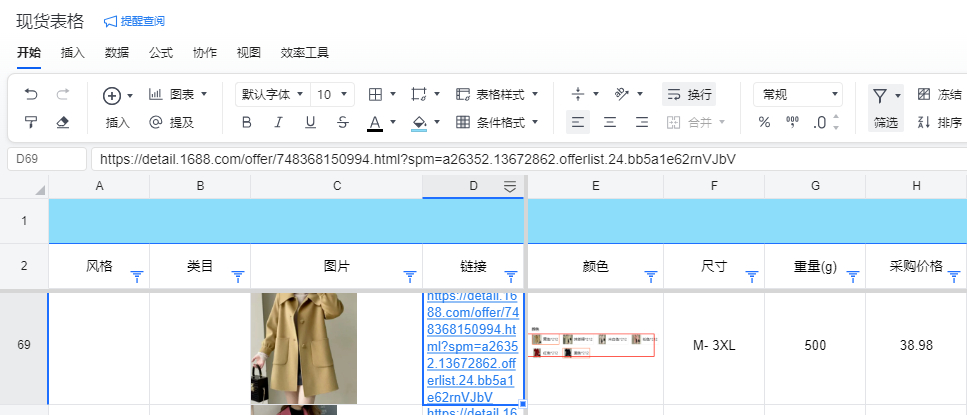Open the 默认字体 font dropdown
This screenshot has height=415, width=967.
[x=272, y=94]
